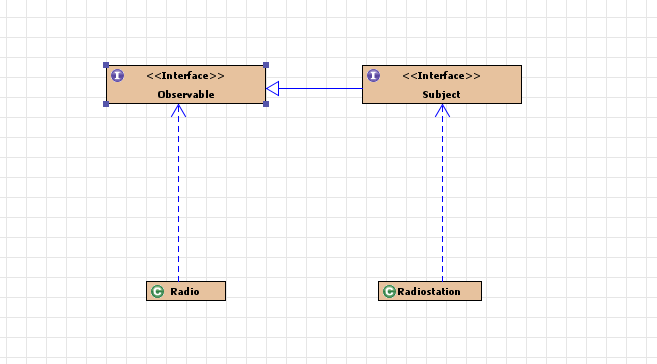
Task: Select the Radiostation class name text
Action: pyautogui.click(x=429, y=292)
